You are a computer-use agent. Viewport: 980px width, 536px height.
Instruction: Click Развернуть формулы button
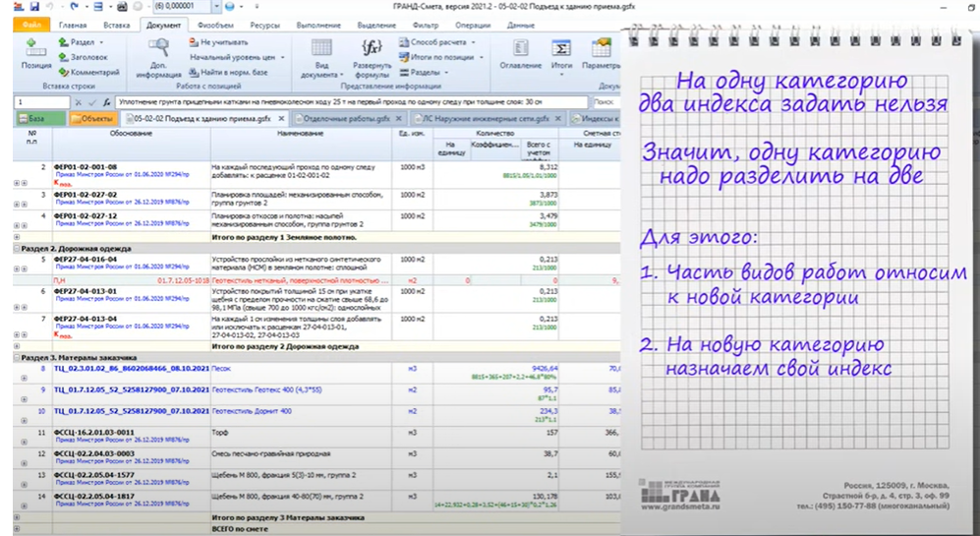(x=372, y=58)
